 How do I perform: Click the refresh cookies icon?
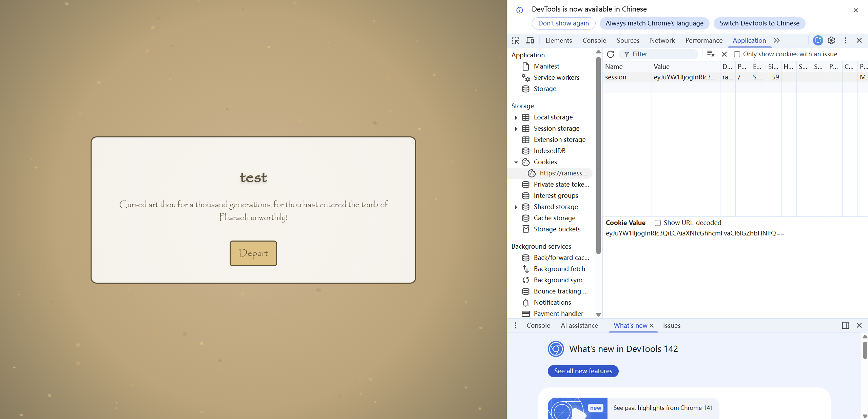(611, 54)
